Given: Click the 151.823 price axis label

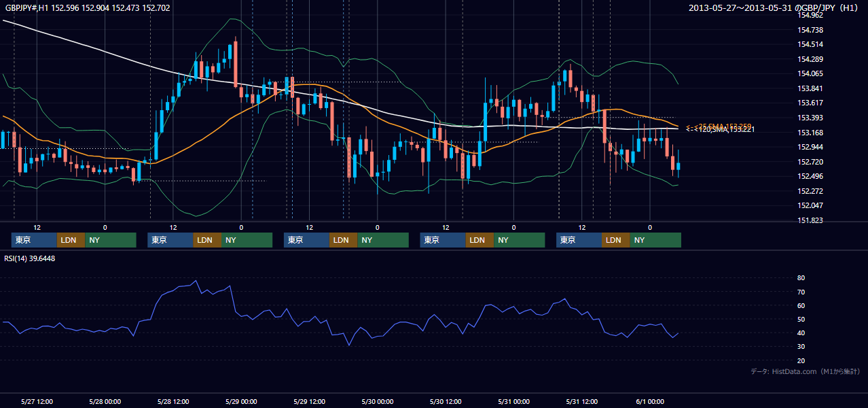Looking at the screenshot, I should [810, 220].
